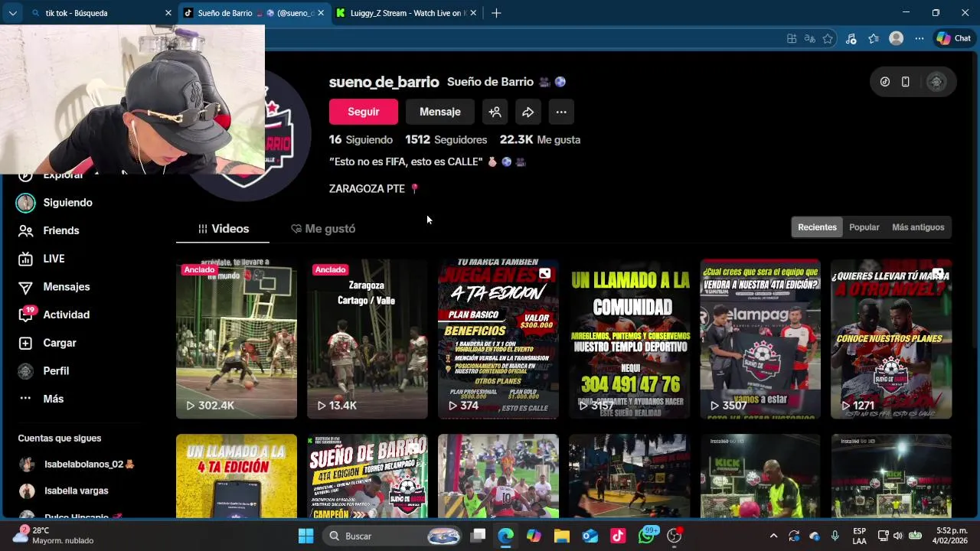Open the Windows Start menu
The image size is (980, 551).
(x=305, y=536)
